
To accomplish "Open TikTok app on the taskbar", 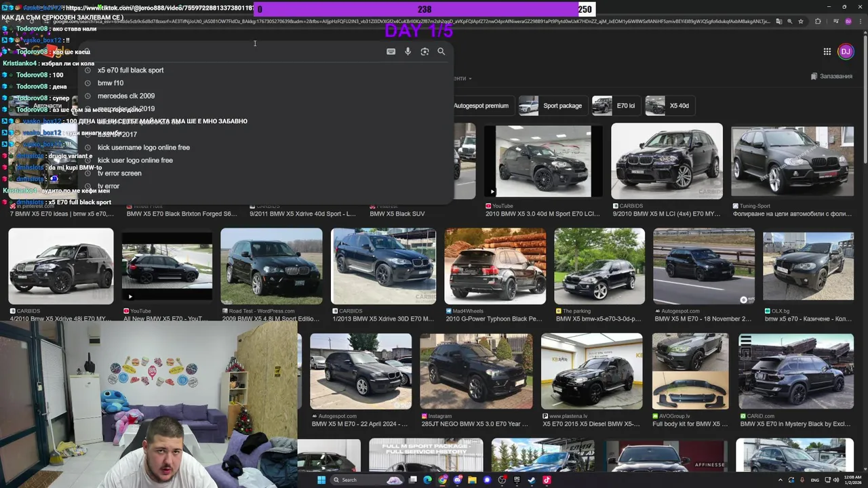I will click(547, 480).
